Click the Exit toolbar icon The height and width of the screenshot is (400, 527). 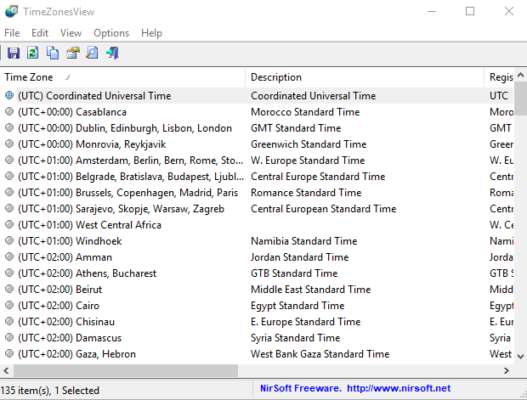point(112,53)
